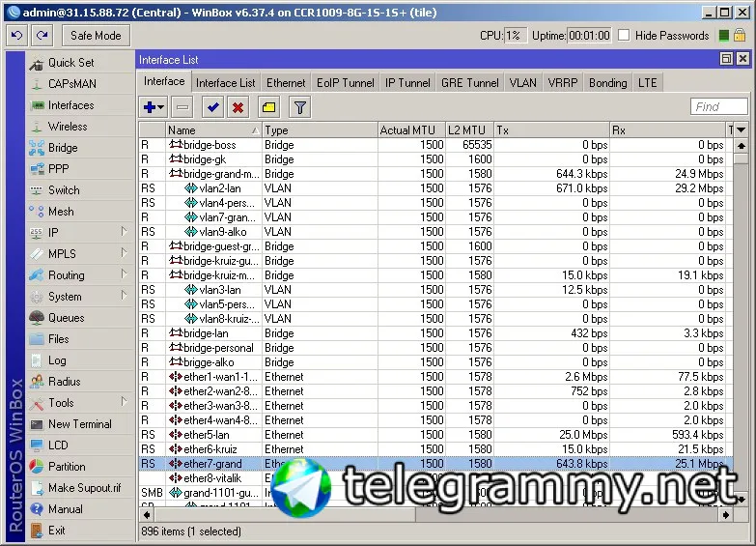Sort by L2 MTU column header
The width and height of the screenshot is (756, 546).
click(x=469, y=130)
